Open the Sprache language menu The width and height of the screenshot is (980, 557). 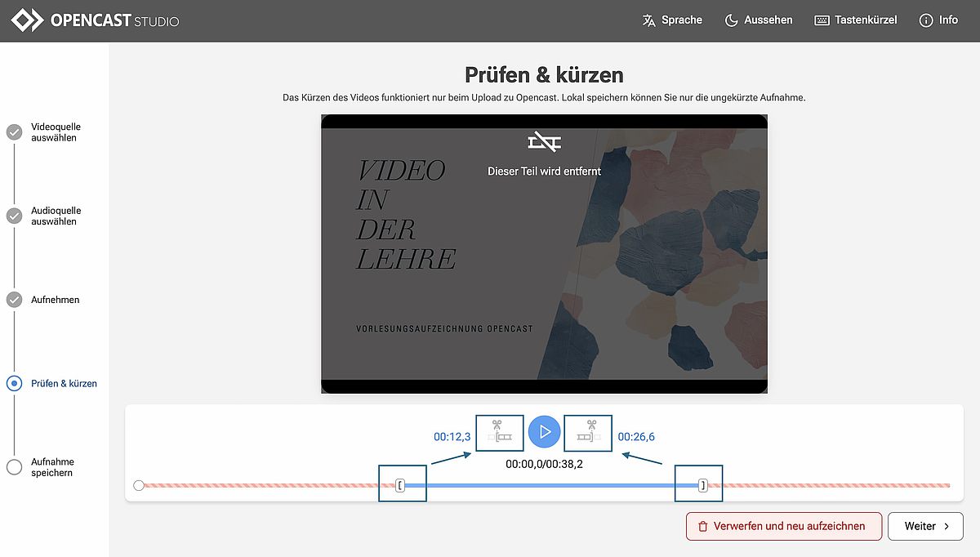(x=672, y=20)
